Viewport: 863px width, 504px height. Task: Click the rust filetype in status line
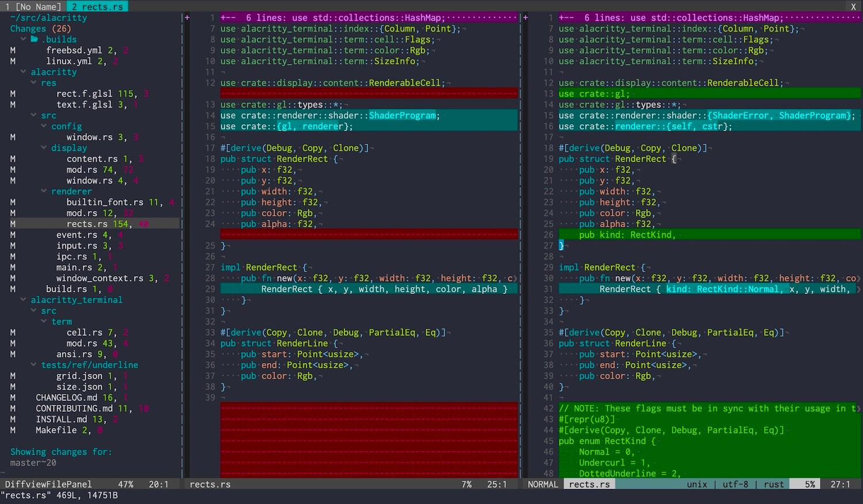tap(773, 484)
